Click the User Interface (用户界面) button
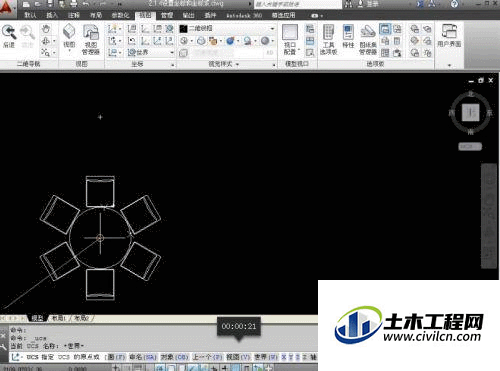The image size is (500, 371). [x=449, y=35]
